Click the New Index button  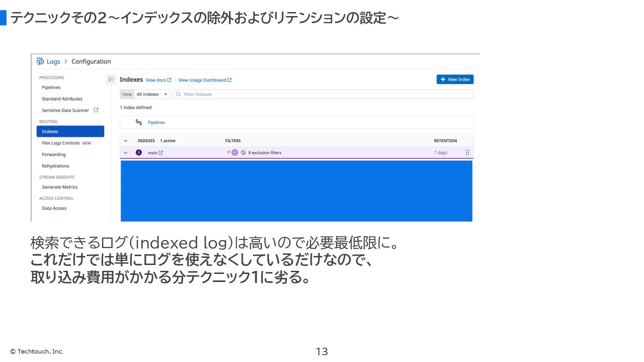click(x=455, y=79)
